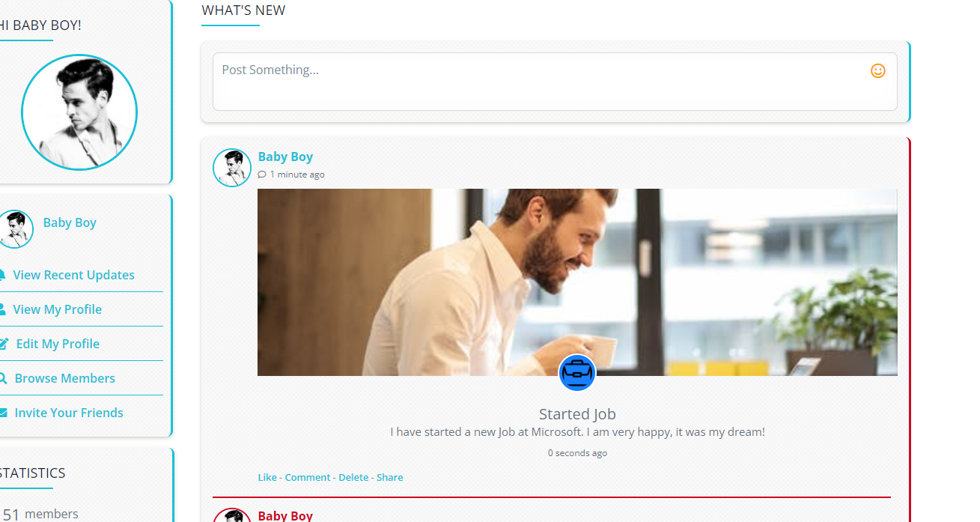Click the pencil icon beside Edit My Profile

[4, 344]
